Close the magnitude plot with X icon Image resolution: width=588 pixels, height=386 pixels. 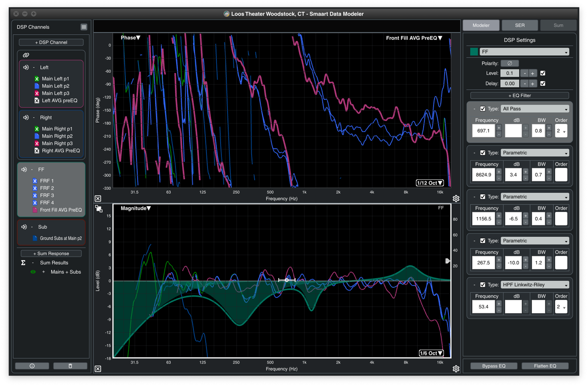(98, 369)
